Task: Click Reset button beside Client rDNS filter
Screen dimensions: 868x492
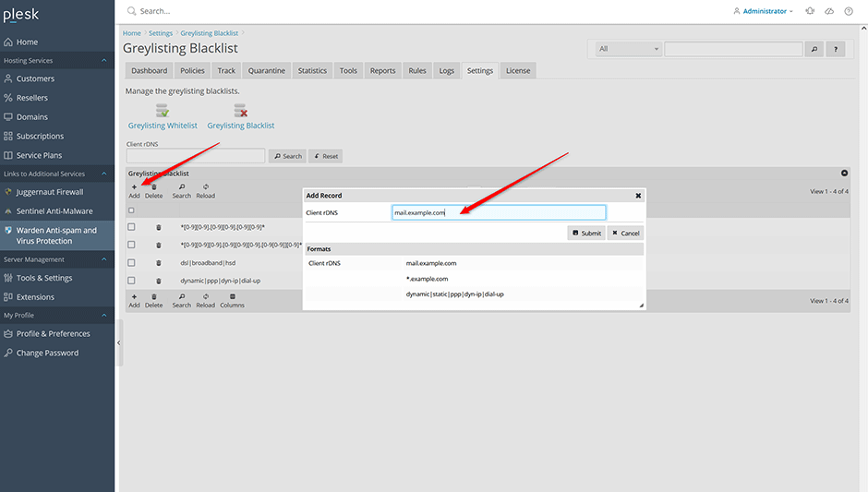Action: (x=325, y=156)
